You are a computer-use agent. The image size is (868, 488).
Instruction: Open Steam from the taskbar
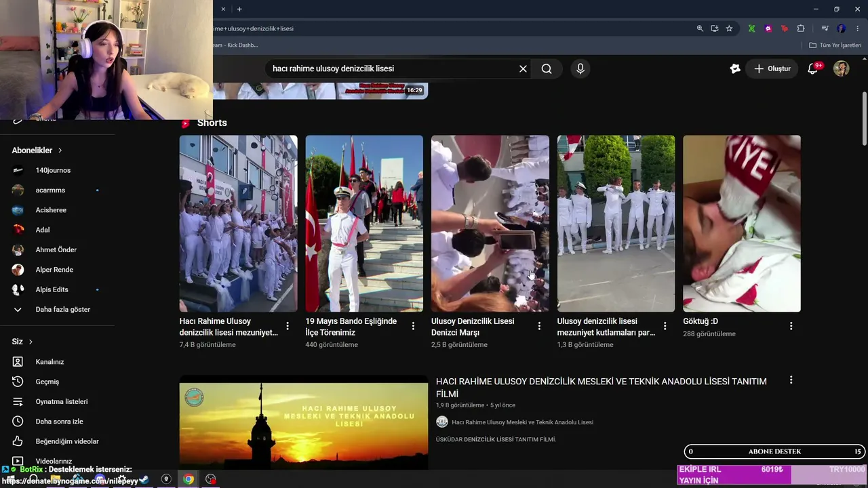(x=144, y=479)
